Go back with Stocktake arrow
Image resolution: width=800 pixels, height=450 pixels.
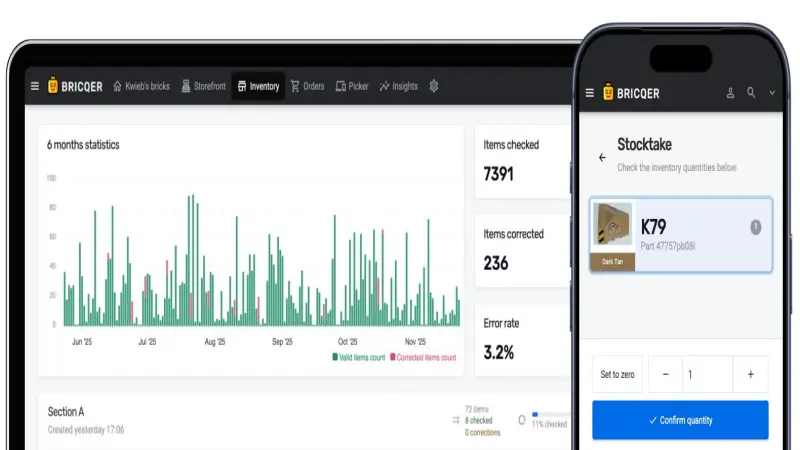[603, 158]
